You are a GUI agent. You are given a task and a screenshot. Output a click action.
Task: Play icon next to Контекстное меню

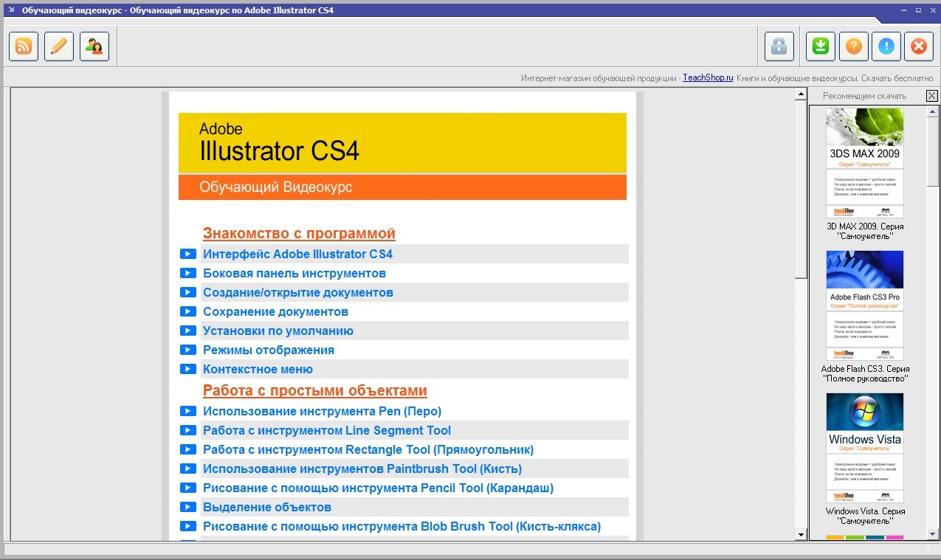188,369
